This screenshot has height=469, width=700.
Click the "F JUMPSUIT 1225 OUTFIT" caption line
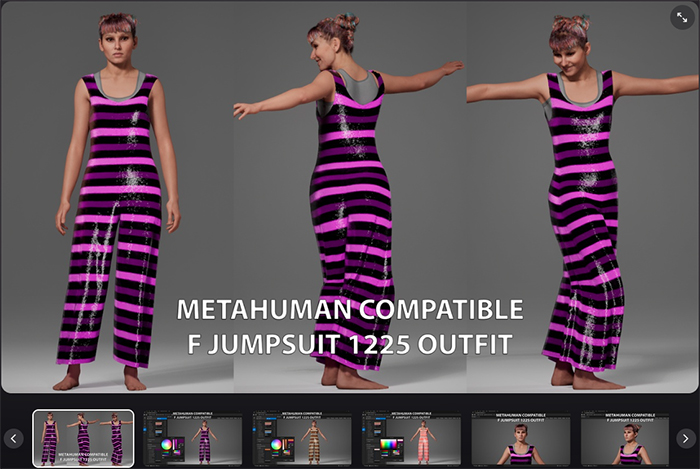coord(349,344)
